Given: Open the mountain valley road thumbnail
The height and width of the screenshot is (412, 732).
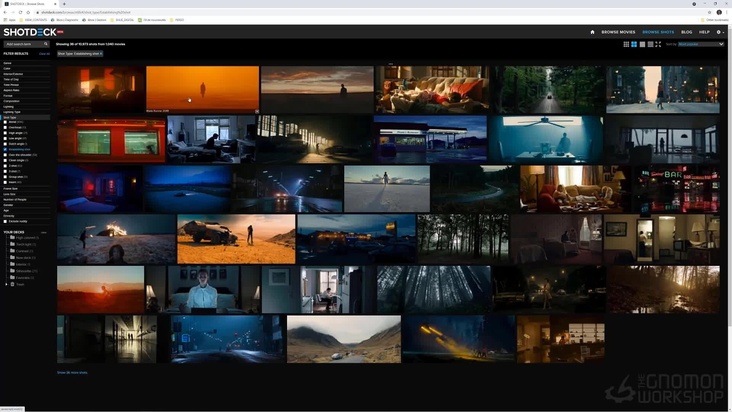Looking at the screenshot, I should [x=344, y=339].
